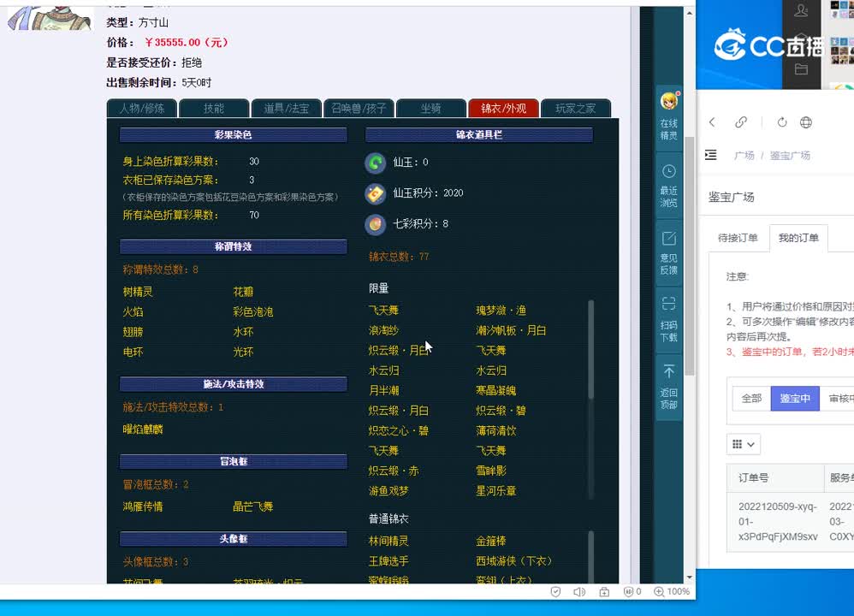This screenshot has width=854, height=616.
Task: Click the 普通锦衣 list scrollbar
Action: coord(591,557)
